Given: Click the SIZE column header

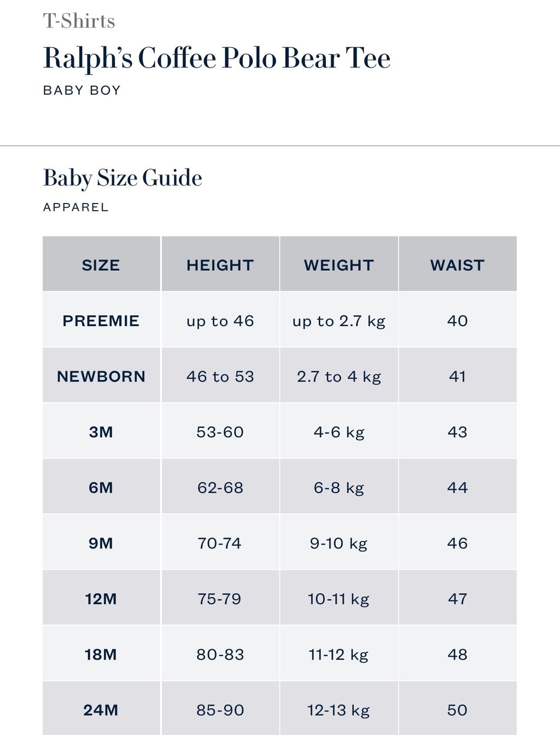Looking at the screenshot, I should pyautogui.click(x=101, y=265).
